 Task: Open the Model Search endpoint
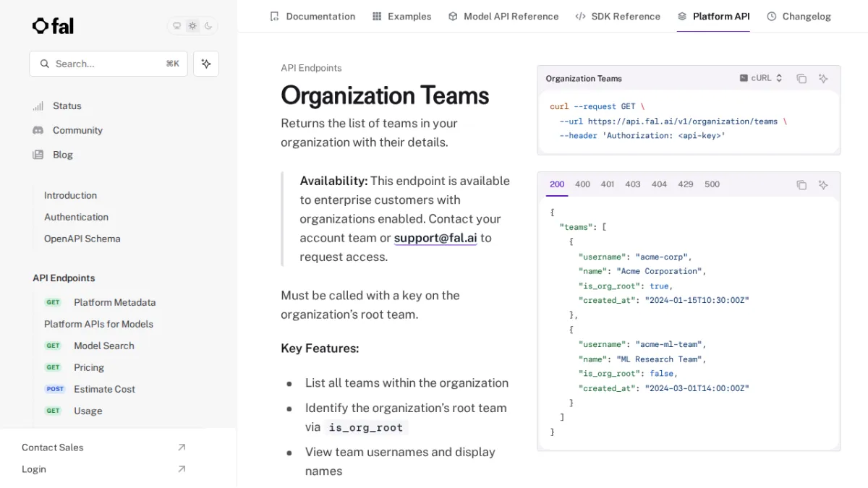pyautogui.click(x=103, y=346)
